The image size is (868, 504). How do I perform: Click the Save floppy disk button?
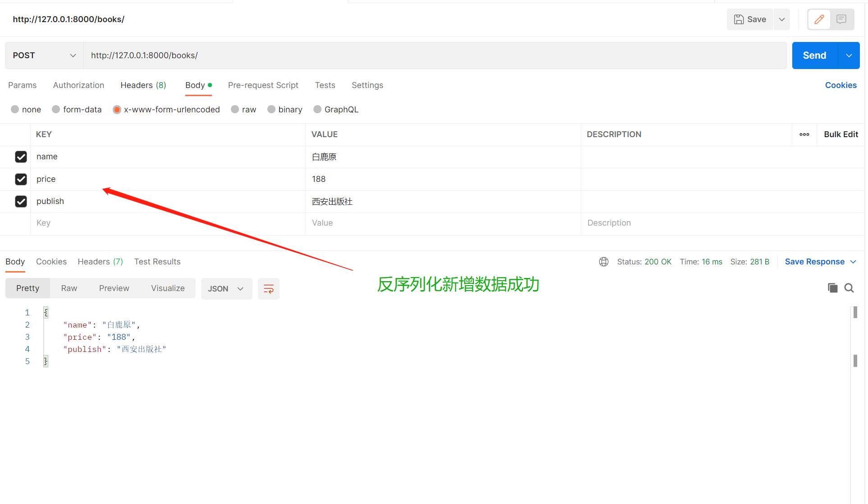(x=750, y=19)
